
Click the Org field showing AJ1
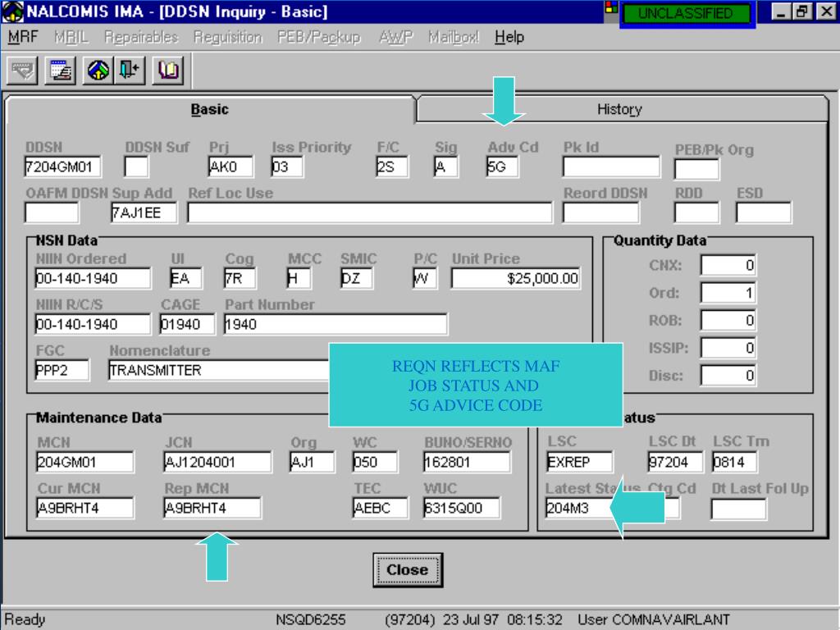312,463
